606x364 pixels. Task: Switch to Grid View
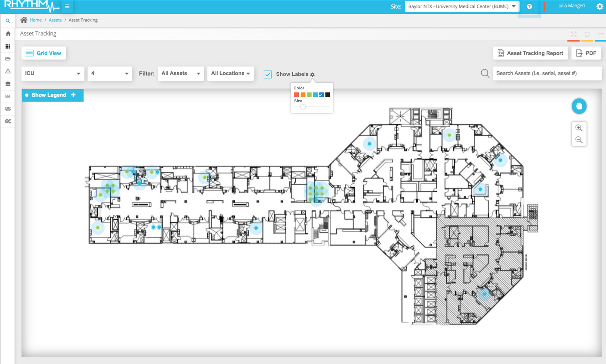[x=44, y=53]
